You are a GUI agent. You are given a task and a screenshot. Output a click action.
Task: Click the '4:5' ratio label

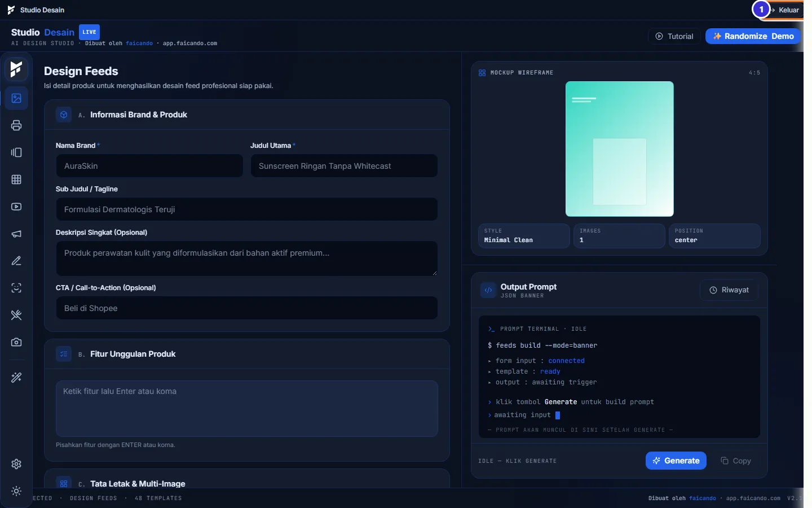(754, 73)
